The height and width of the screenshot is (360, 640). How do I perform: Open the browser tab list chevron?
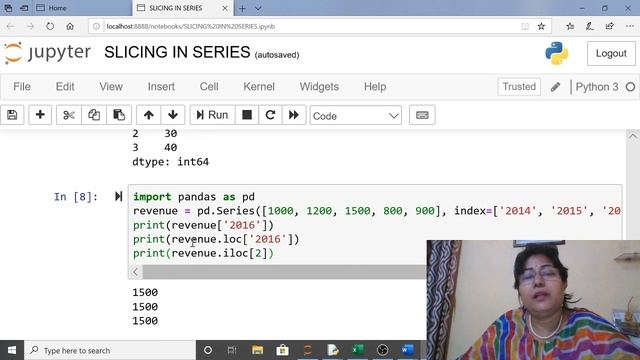click(x=258, y=8)
